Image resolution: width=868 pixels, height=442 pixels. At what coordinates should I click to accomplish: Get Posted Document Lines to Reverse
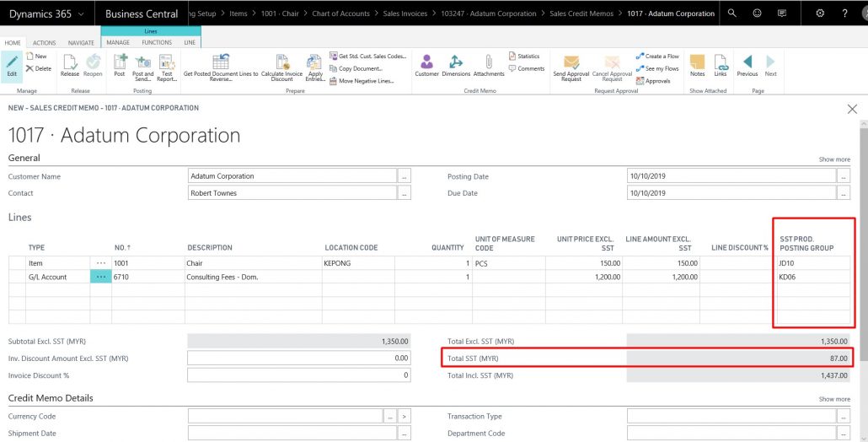[221, 67]
